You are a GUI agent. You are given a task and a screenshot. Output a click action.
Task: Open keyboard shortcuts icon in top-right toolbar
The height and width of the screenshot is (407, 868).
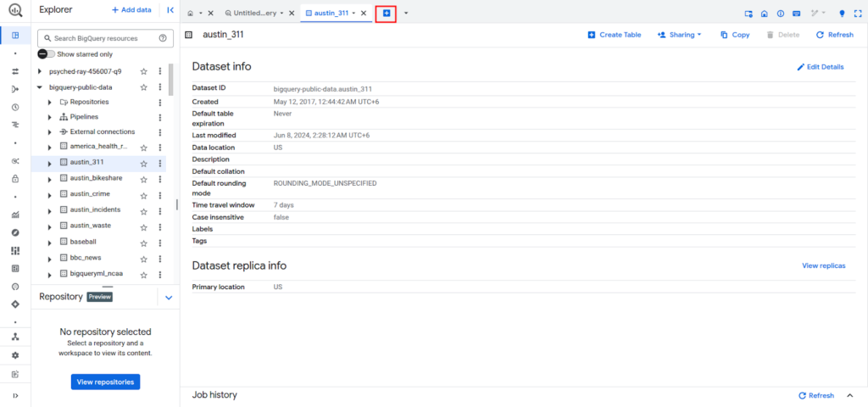click(x=797, y=14)
